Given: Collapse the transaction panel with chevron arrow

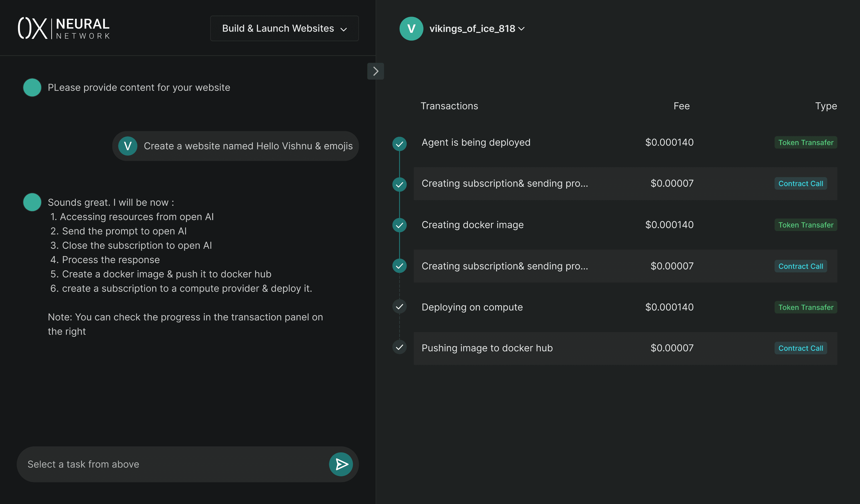Looking at the screenshot, I should tap(375, 71).
